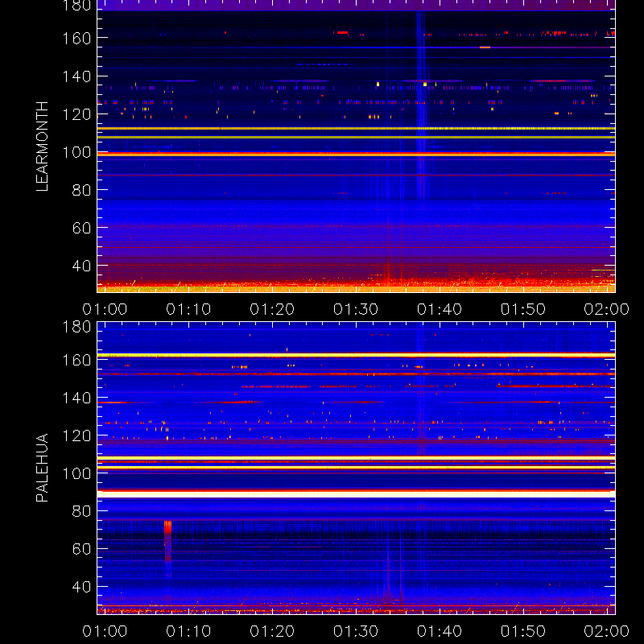
Task: Select the 140 frequency label on the Learmonth plot
Action: pyautogui.click(x=76, y=76)
